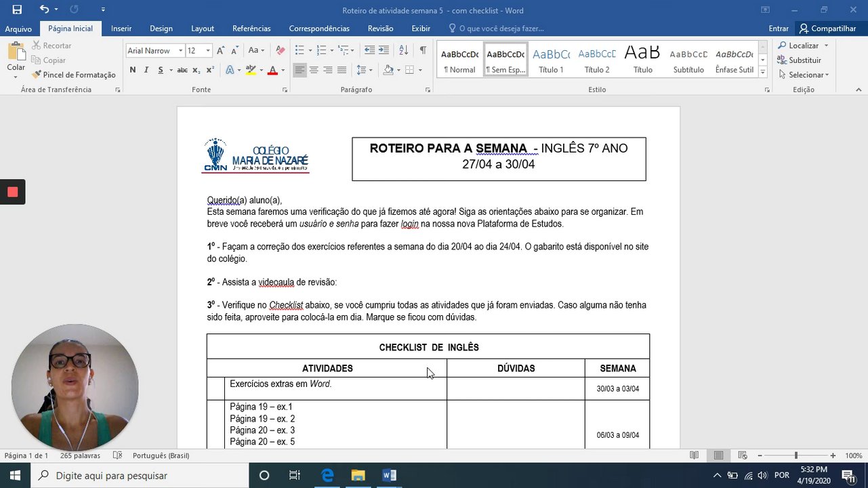Image resolution: width=868 pixels, height=488 pixels.
Task: Increase font size with the grow font icon
Action: (220, 51)
